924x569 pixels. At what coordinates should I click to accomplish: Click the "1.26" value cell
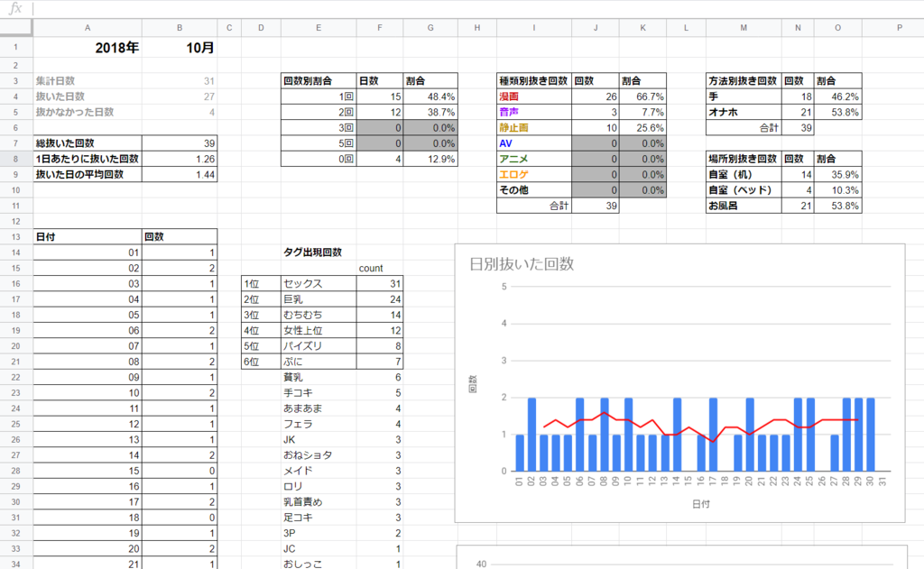(180, 159)
